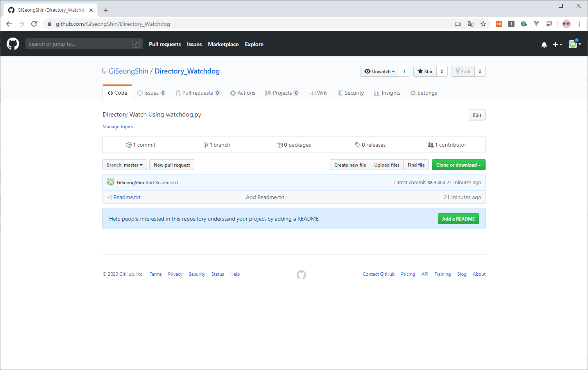
Task: Go back in the browser
Action: tap(9, 24)
